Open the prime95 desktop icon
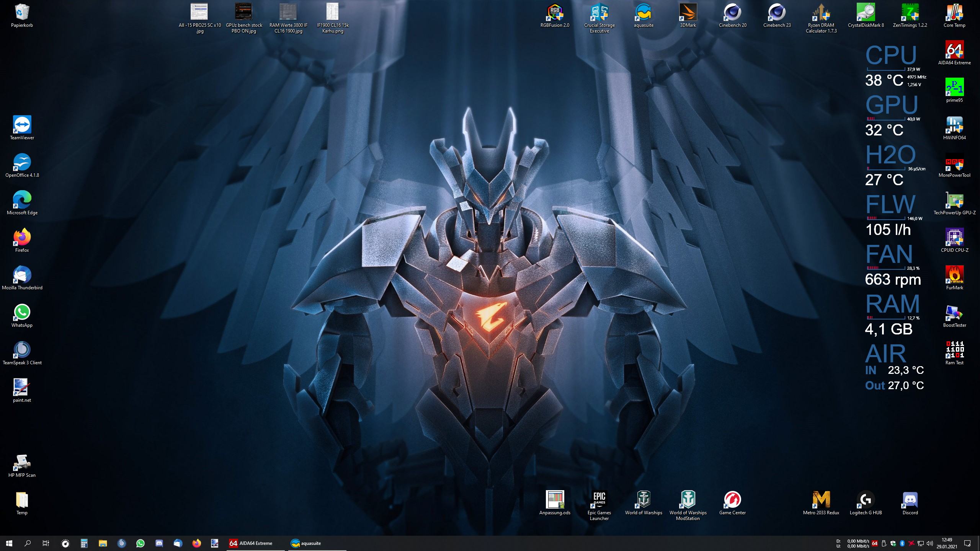The width and height of the screenshot is (980, 551). pos(954,91)
